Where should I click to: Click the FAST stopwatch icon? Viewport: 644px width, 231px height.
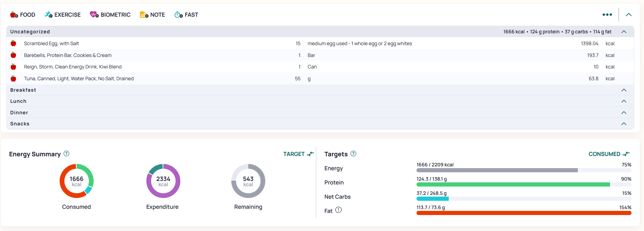pyautogui.click(x=179, y=15)
